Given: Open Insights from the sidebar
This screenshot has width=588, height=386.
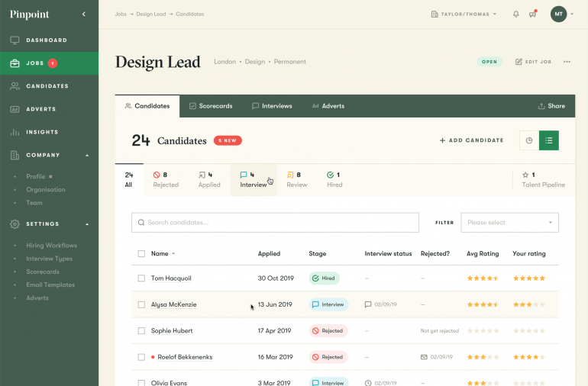Looking at the screenshot, I should 42,132.
